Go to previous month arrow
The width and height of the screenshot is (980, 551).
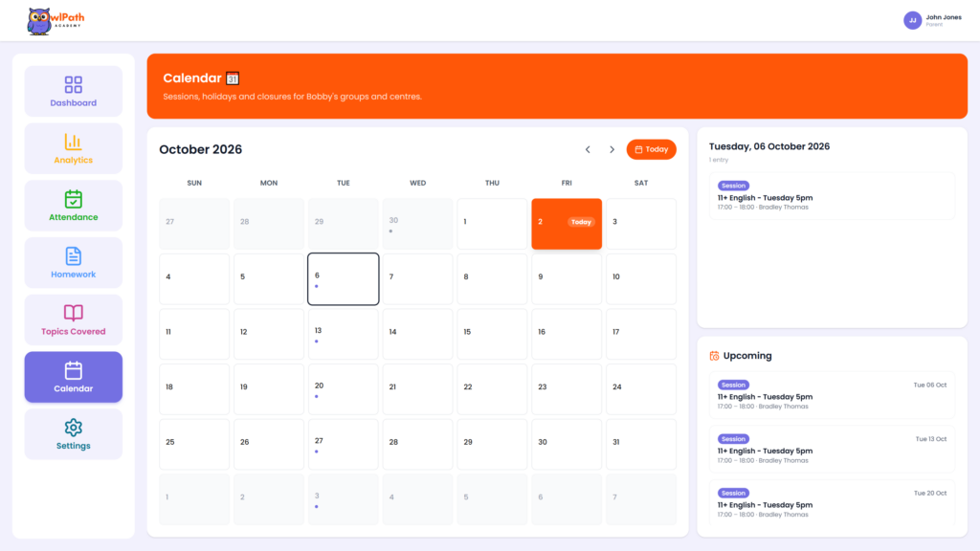tap(588, 149)
